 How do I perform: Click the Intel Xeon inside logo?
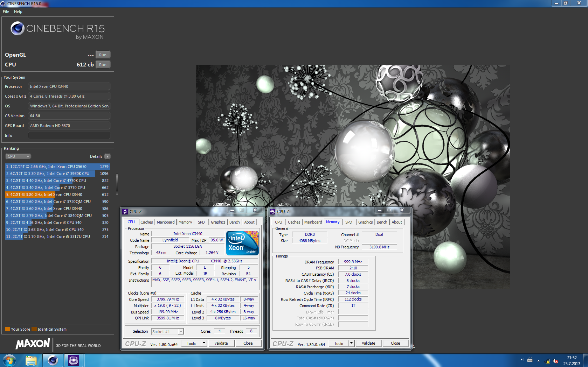[x=242, y=243]
